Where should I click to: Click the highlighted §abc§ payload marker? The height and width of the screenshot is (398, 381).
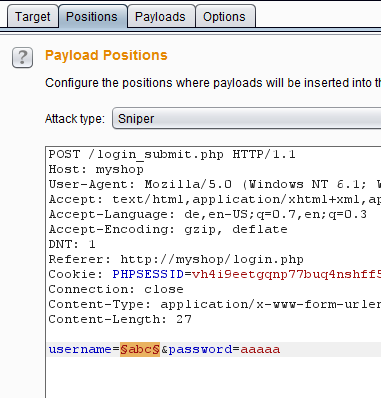(140, 349)
